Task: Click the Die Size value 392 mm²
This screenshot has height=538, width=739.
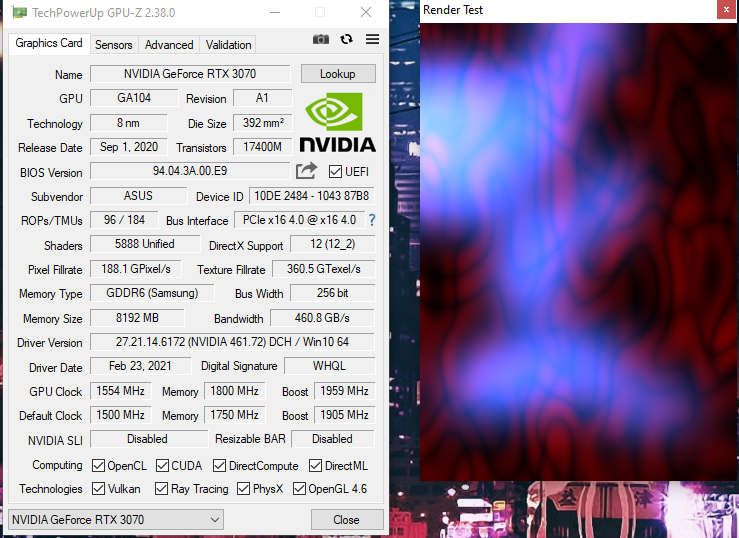Action: (263, 123)
